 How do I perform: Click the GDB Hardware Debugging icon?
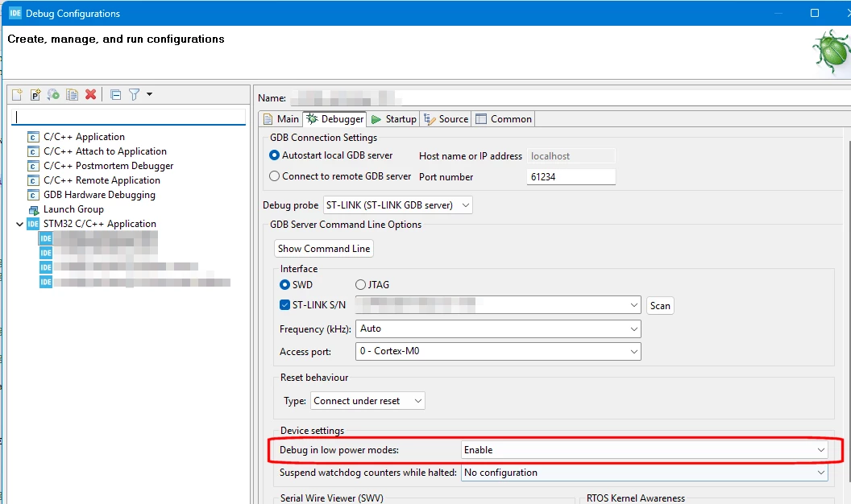pyautogui.click(x=33, y=195)
